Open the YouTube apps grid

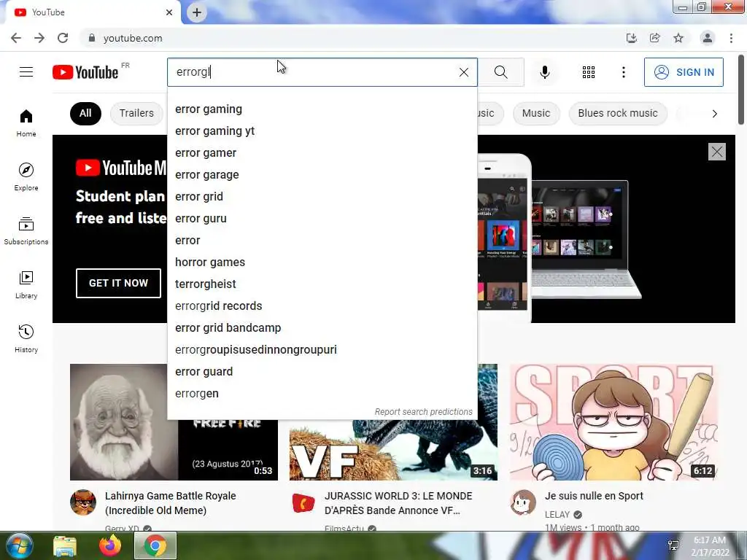pyautogui.click(x=589, y=72)
